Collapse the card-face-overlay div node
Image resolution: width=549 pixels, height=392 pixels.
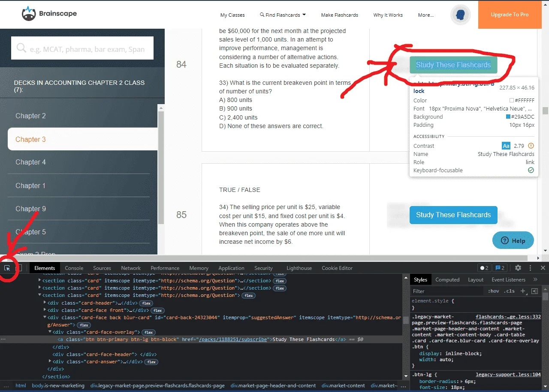point(50,332)
